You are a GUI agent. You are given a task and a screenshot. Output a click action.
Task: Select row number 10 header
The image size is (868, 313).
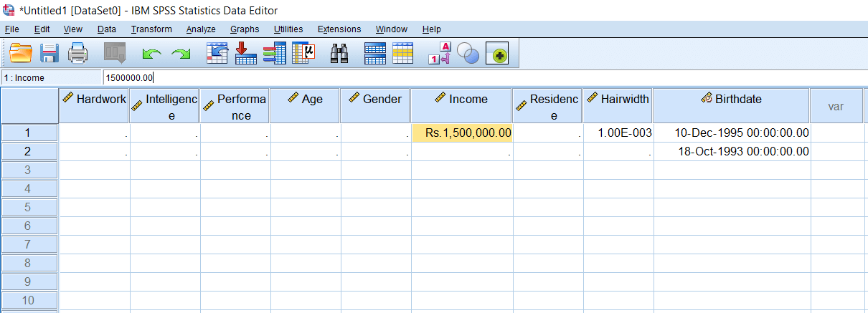[29, 300]
